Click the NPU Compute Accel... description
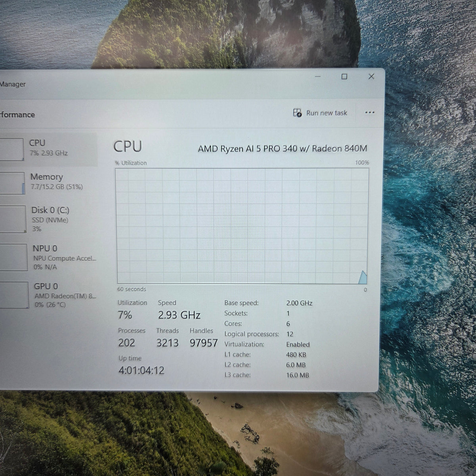This screenshot has width=476, height=476. pos(65,258)
